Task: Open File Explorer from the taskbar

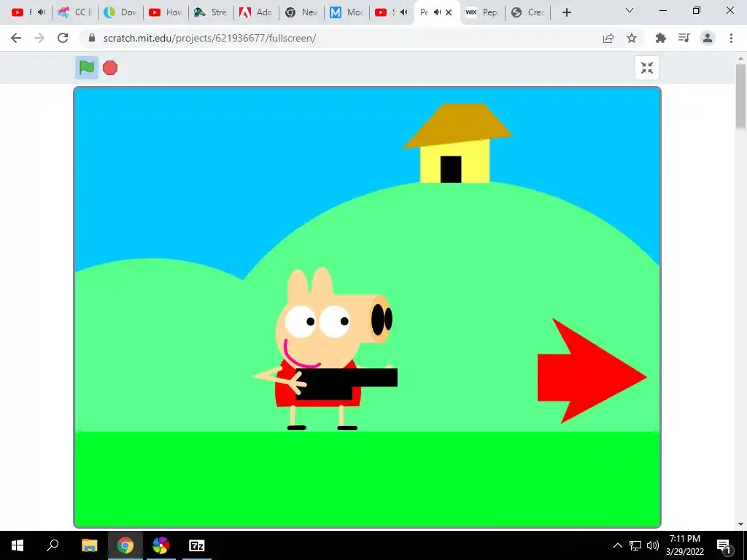Action: coord(89,545)
